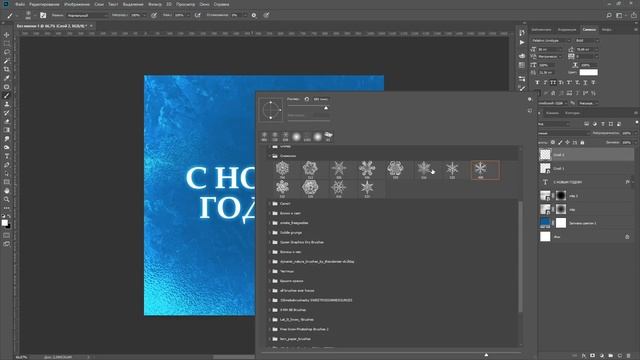Select Spoon Graphics Dry Brushes folder
This screenshot has height=360, width=640.
(302, 242)
